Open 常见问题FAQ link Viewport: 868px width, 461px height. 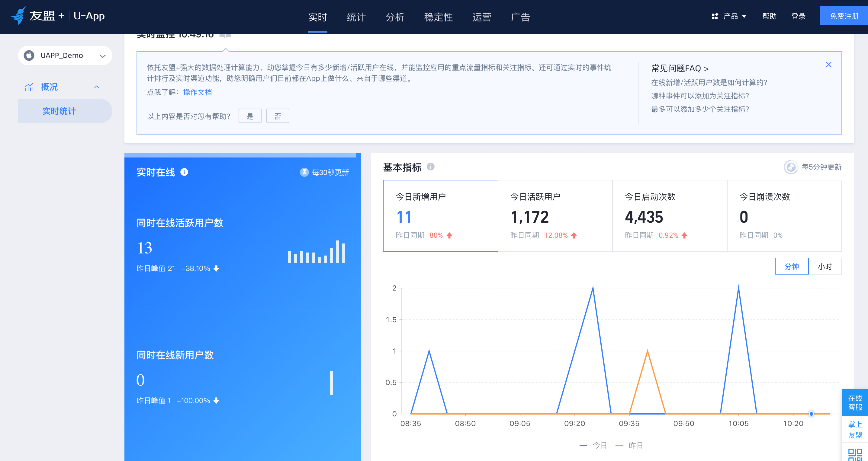coord(680,68)
